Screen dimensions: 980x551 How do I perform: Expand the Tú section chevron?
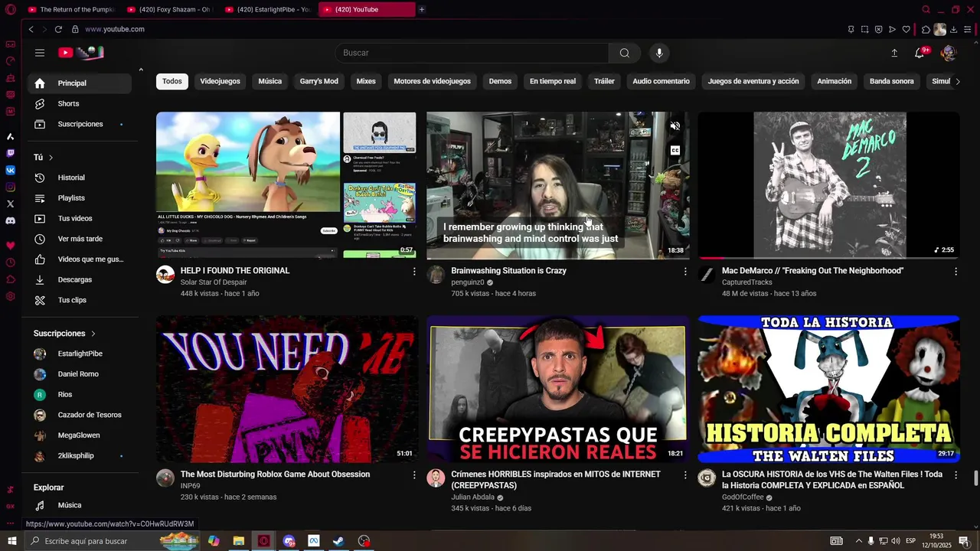51,158
